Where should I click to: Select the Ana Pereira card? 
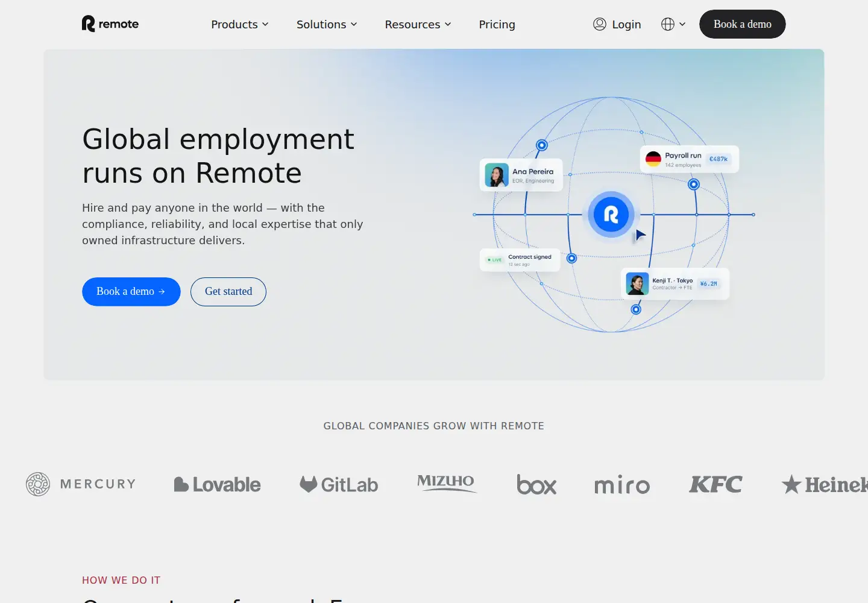pyautogui.click(x=521, y=175)
